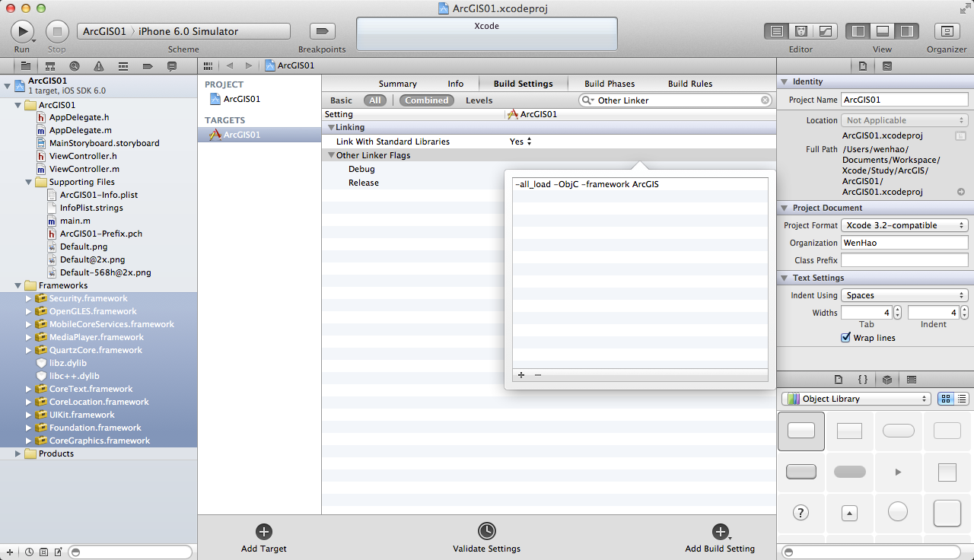
Task: Open the Indent Using dropdown
Action: click(x=904, y=295)
